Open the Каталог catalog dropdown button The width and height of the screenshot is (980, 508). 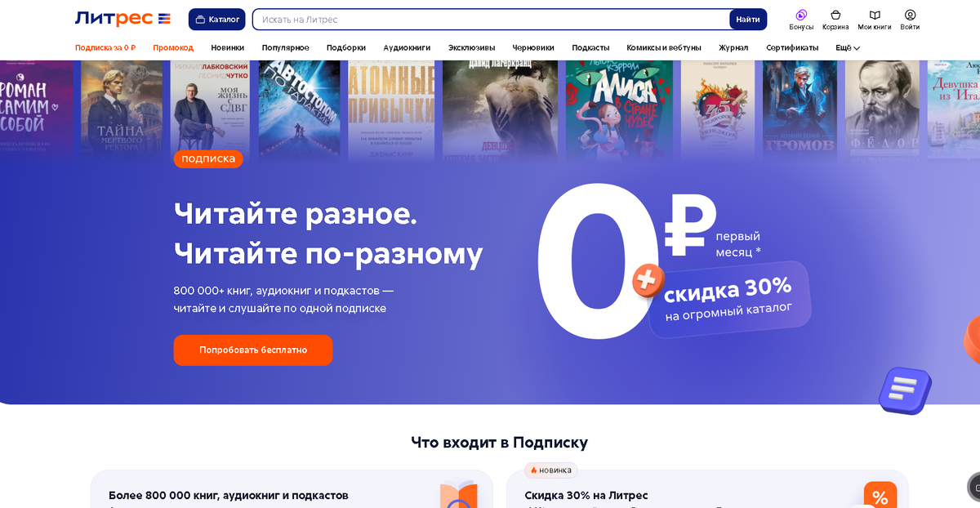(217, 19)
